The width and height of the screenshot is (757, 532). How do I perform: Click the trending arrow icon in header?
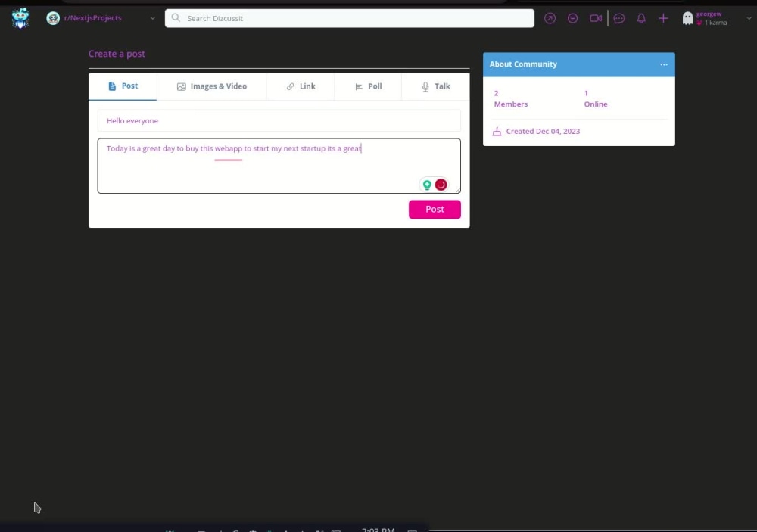pyautogui.click(x=550, y=17)
